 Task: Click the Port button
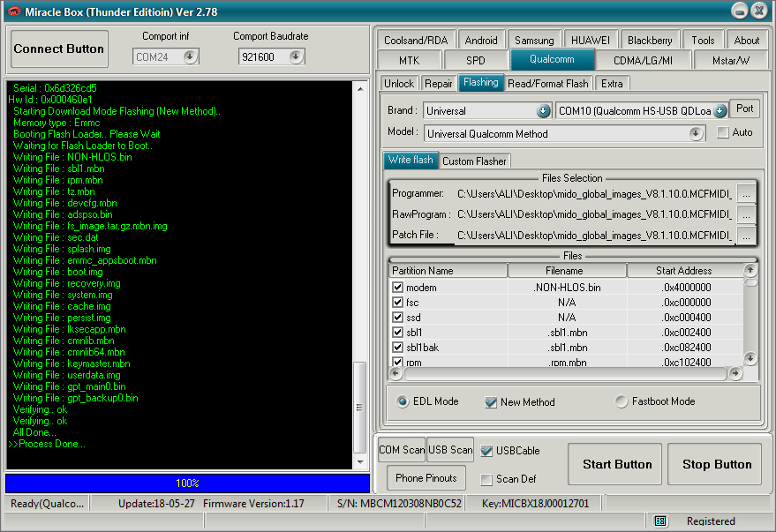tap(745, 109)
